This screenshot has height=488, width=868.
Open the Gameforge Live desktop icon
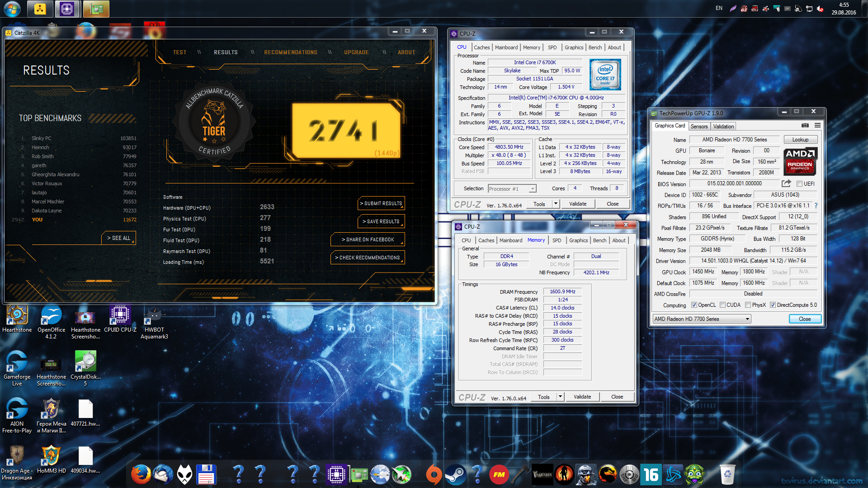(17, 369)
